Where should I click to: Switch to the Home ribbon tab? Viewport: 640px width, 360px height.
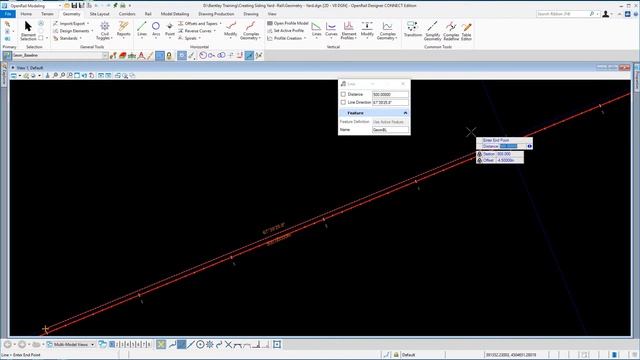(x=26, y=14)
